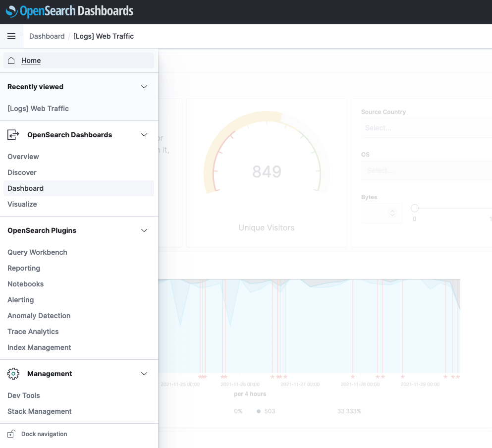Click the legend dot beside 503
Image resolution: width=492 pixels, height=448 pixels.
[x=258, y=411]
